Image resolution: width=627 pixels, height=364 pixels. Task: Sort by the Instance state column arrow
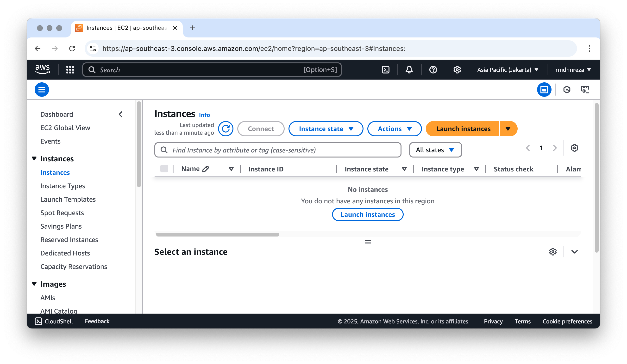(404, 169)
